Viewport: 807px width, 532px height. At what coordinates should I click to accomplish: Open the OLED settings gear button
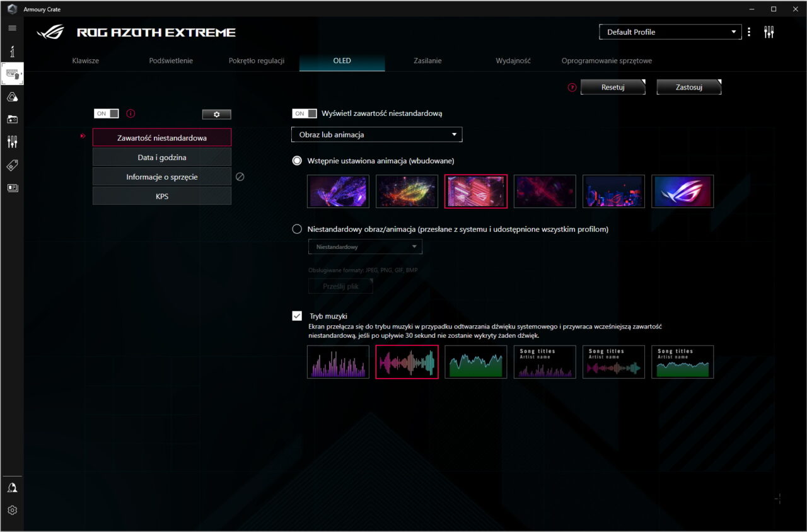click(217, 114)
